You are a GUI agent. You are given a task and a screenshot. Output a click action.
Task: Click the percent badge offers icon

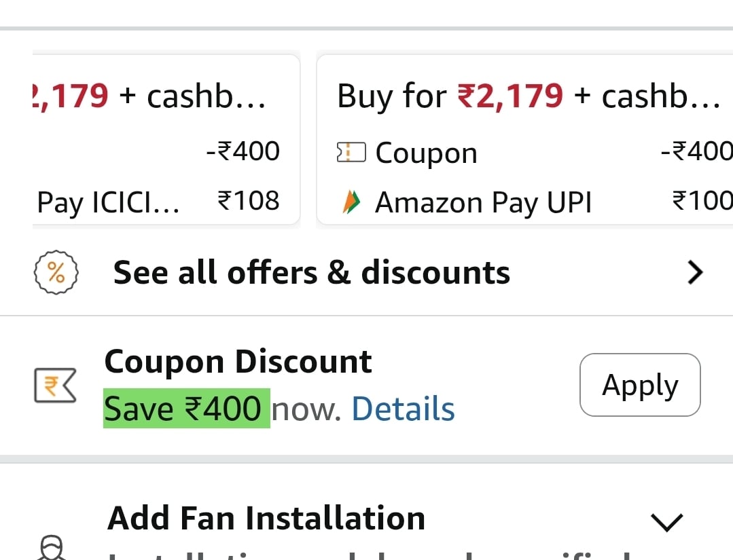tap(56, 274)
